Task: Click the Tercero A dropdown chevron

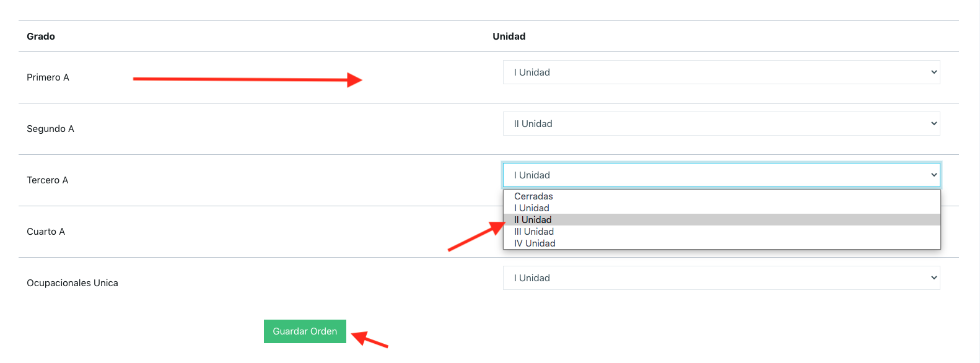Action: point(934,175)
